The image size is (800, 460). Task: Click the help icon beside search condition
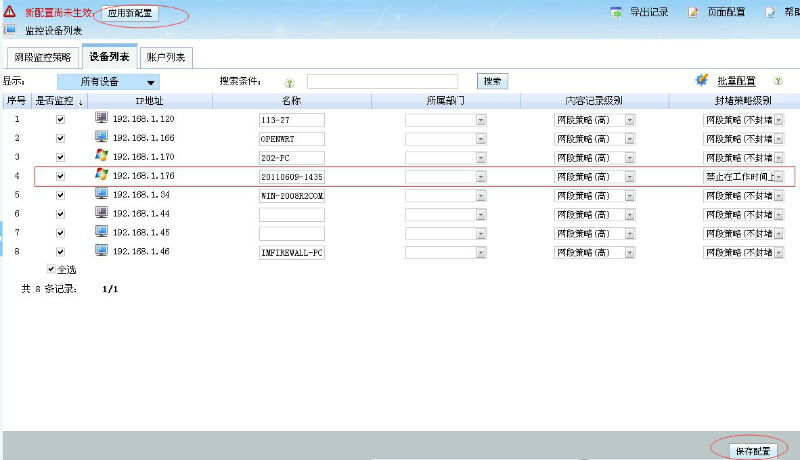point(289,82)
